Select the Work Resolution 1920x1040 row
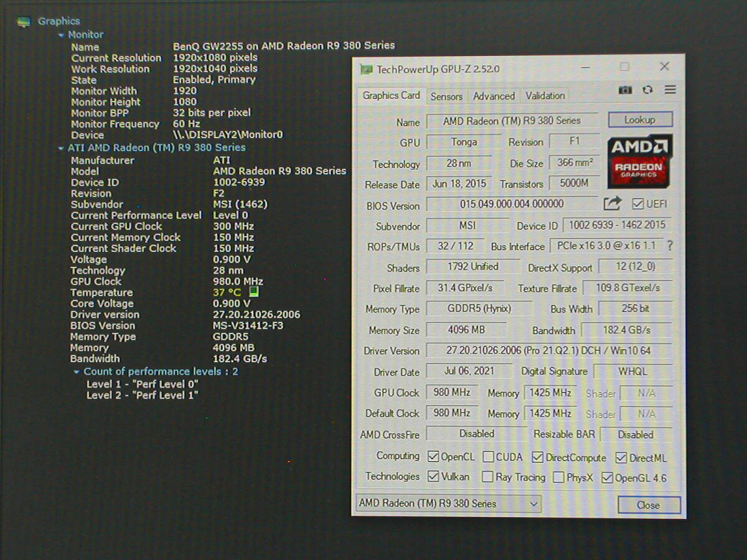Viewport: 747px width, 560px height. pos(164,69)
